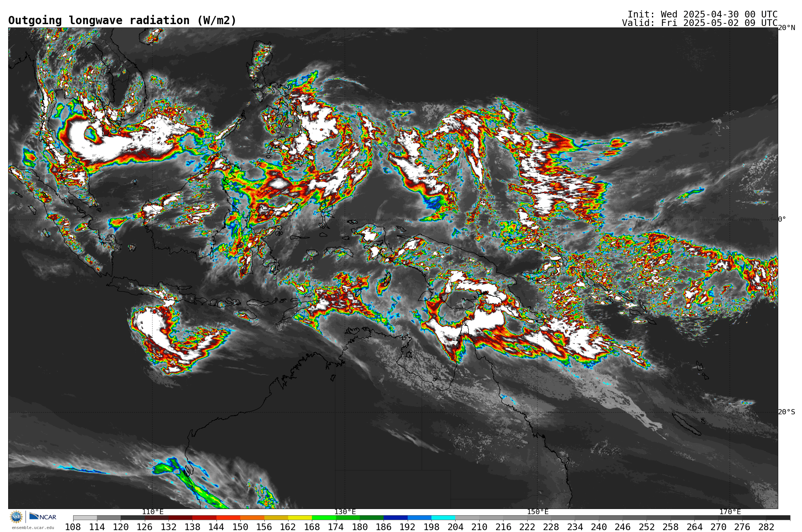Viewport: 802px width, 532px height.
Task: Click the colorbar value 258
Action: coord(670,527)
